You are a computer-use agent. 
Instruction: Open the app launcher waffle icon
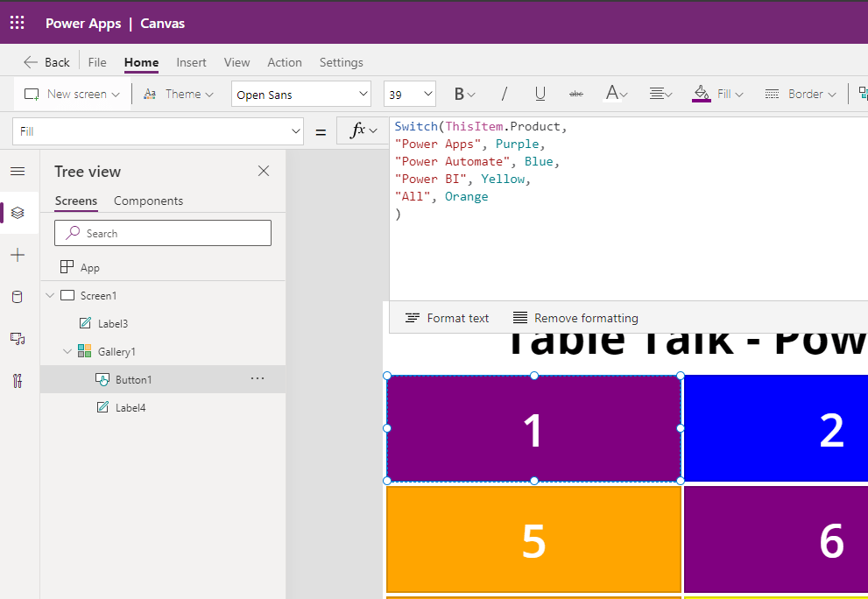[x=18, y=23]
